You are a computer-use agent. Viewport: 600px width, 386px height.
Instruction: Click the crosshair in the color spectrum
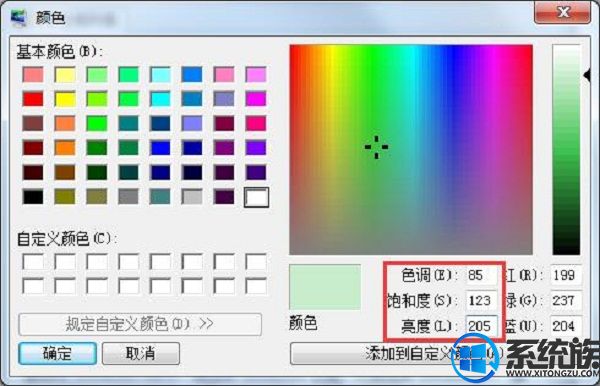(x=377, y=147)
